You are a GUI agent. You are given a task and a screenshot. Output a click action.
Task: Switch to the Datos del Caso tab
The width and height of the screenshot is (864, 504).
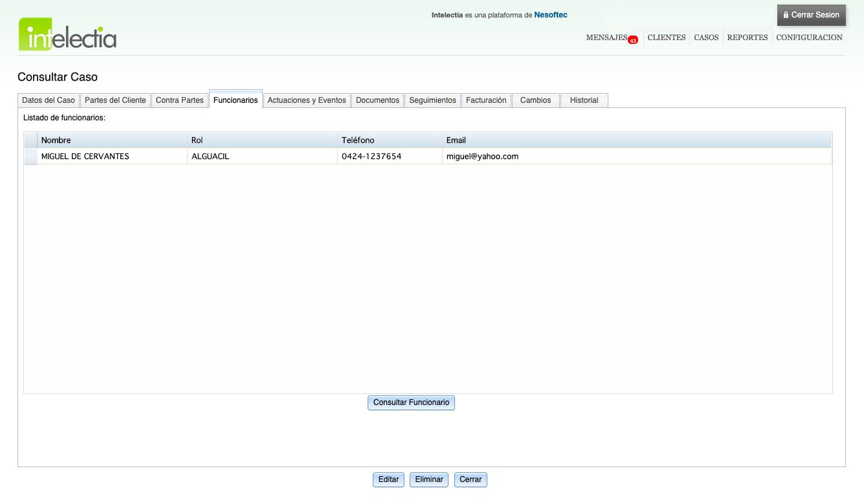[x=49, y=100]
